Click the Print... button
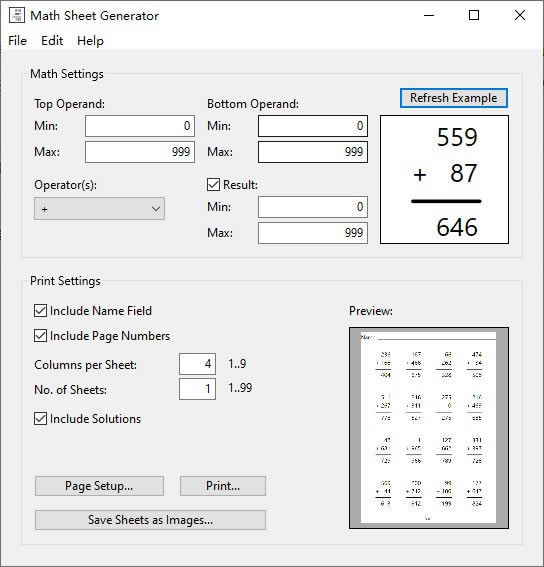The image size is (544, 567). tap(223, 486)
